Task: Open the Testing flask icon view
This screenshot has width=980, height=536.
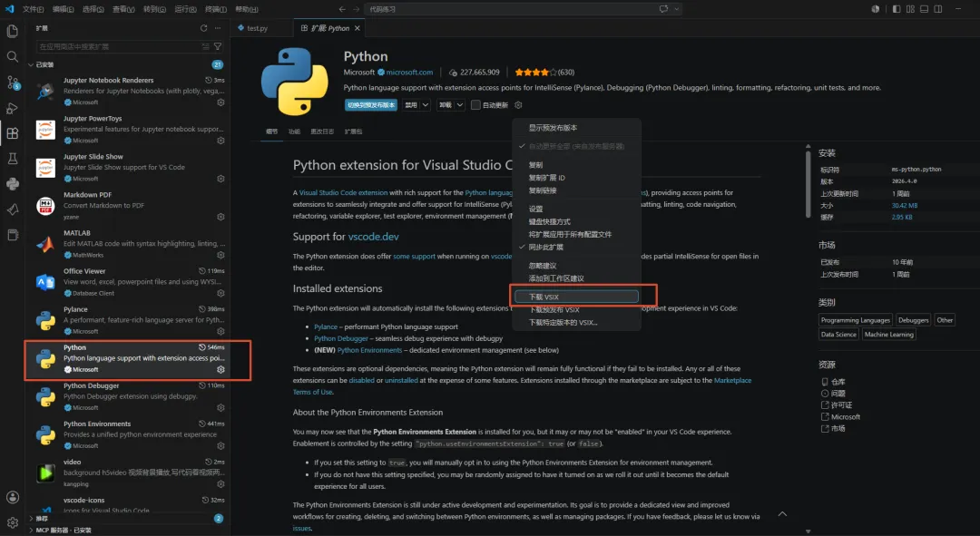Action: [x=12, y=159]
